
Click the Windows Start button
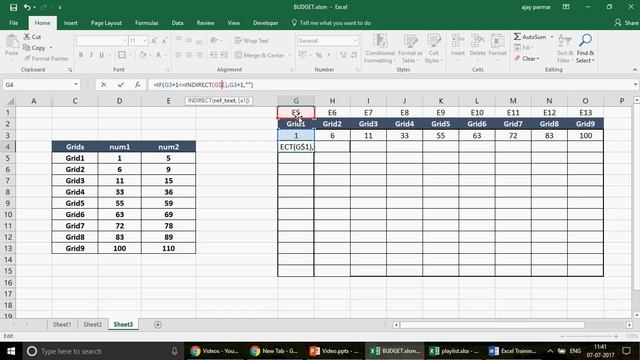11,351
